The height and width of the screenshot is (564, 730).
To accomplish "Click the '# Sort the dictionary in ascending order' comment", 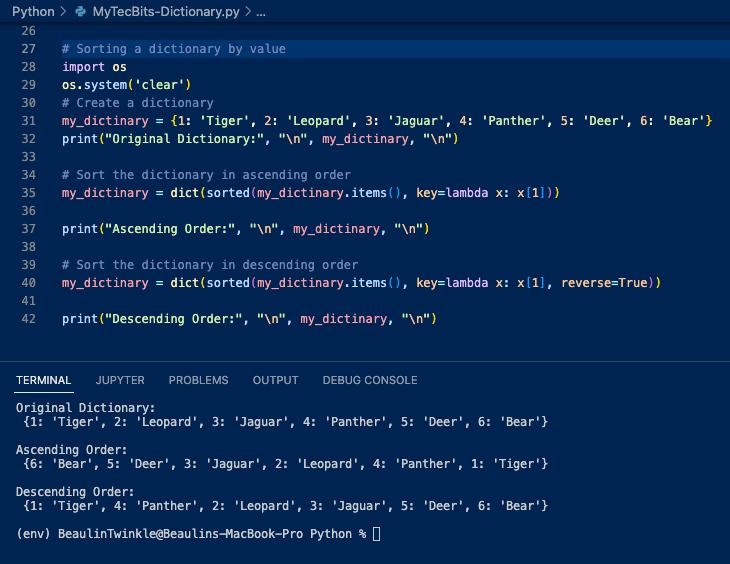I will (x=206, y=175).
